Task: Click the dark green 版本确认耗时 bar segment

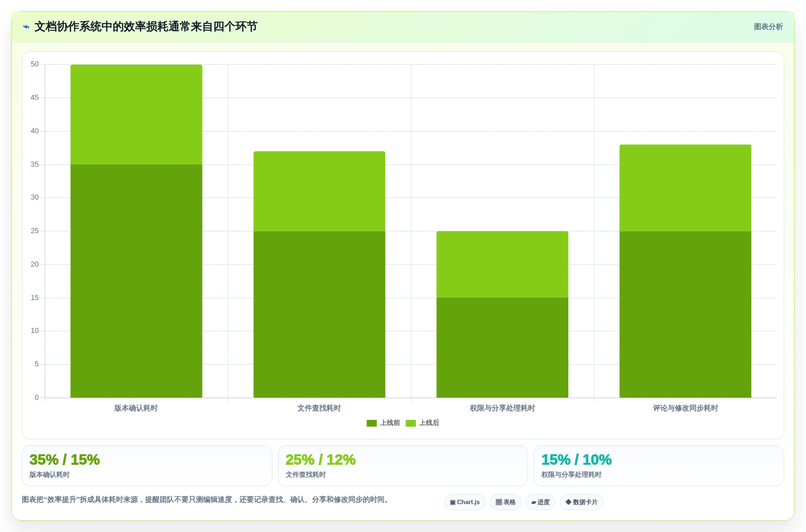Action: [136, 281]
